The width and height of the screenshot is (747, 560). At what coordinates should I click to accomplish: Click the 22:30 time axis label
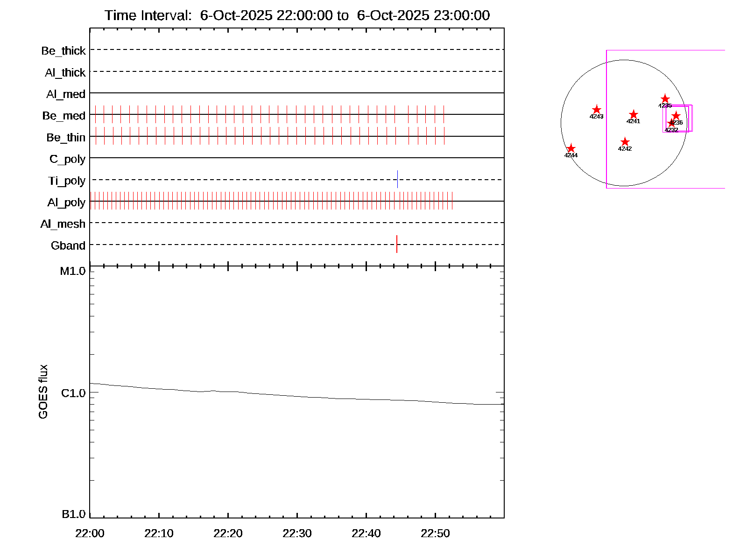point(297,533)
